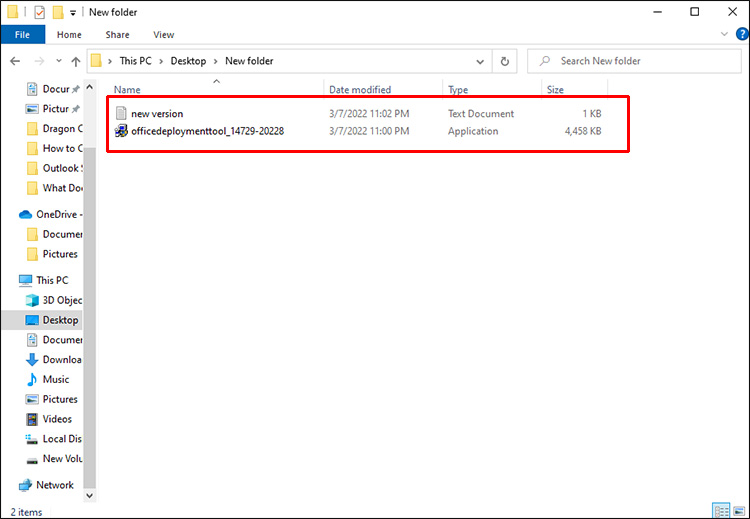This screenshot has height=519, width=750.
Task: Switch to Large icons view status icon
Action: coord(738,510)
